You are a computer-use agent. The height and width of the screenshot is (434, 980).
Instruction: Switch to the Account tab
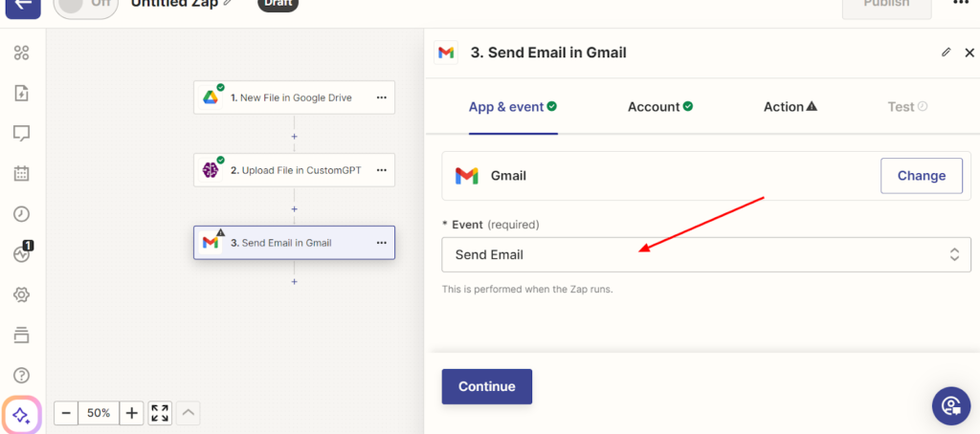tap(659, 107)
